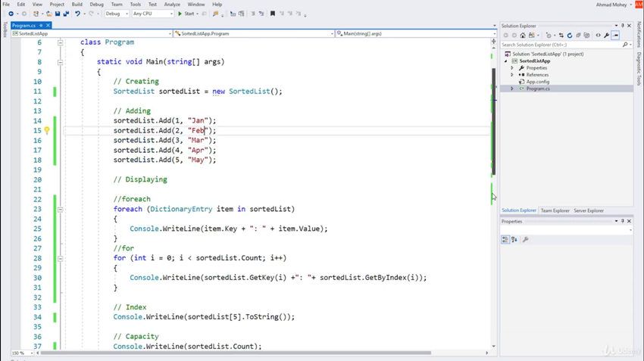Open the 150 % zoom level dropdown

21,353
